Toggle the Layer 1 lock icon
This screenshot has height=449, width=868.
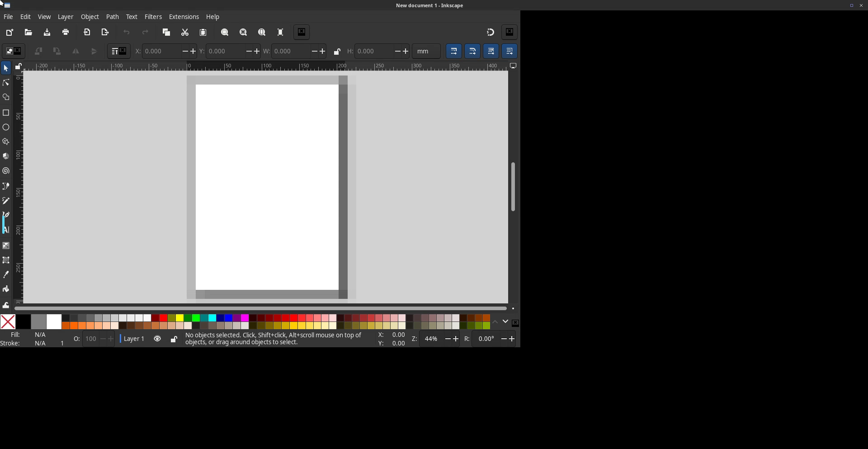click(174, 339)
